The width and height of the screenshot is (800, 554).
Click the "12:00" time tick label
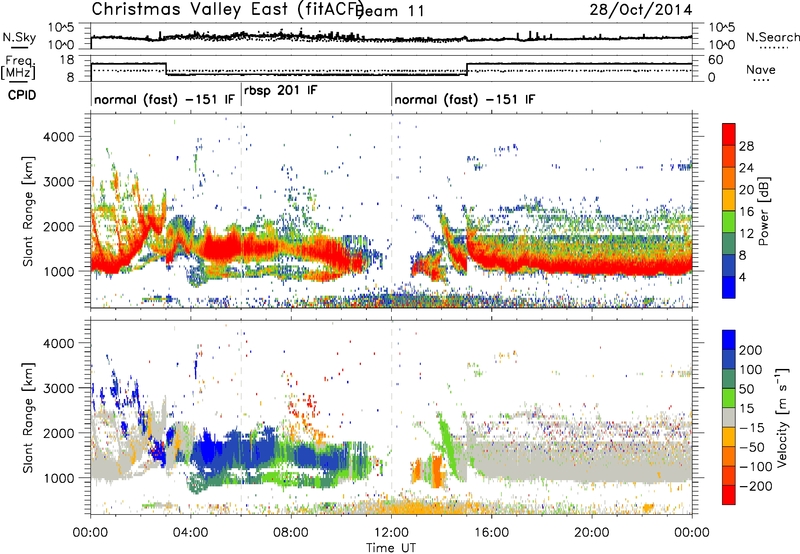point(391,533)
